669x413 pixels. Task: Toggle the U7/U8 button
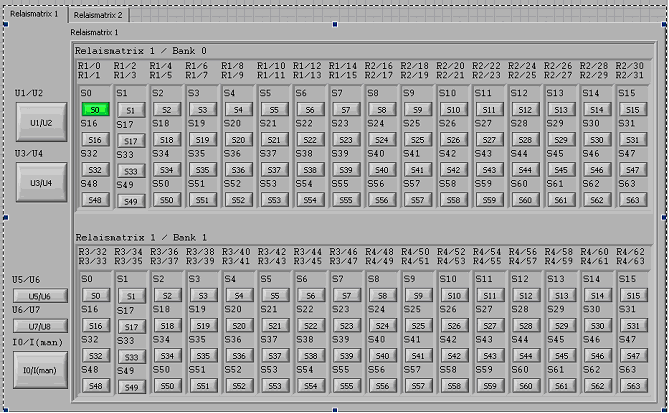click(40, 326)
